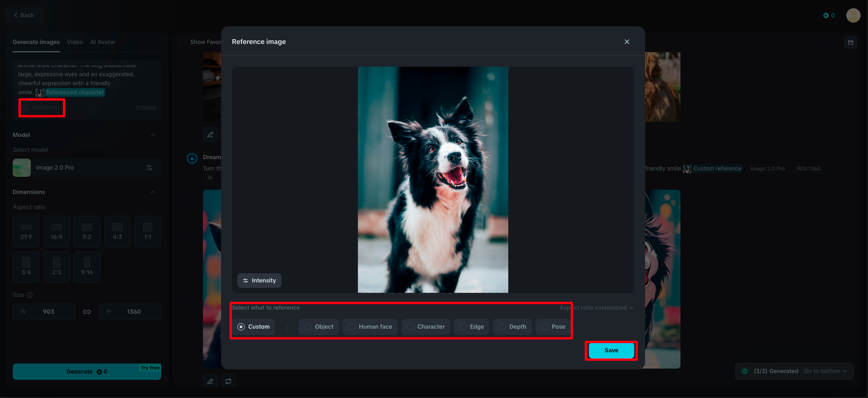
Task: Click the edit pencil icon at the bottom
Action: coord(210,381)
